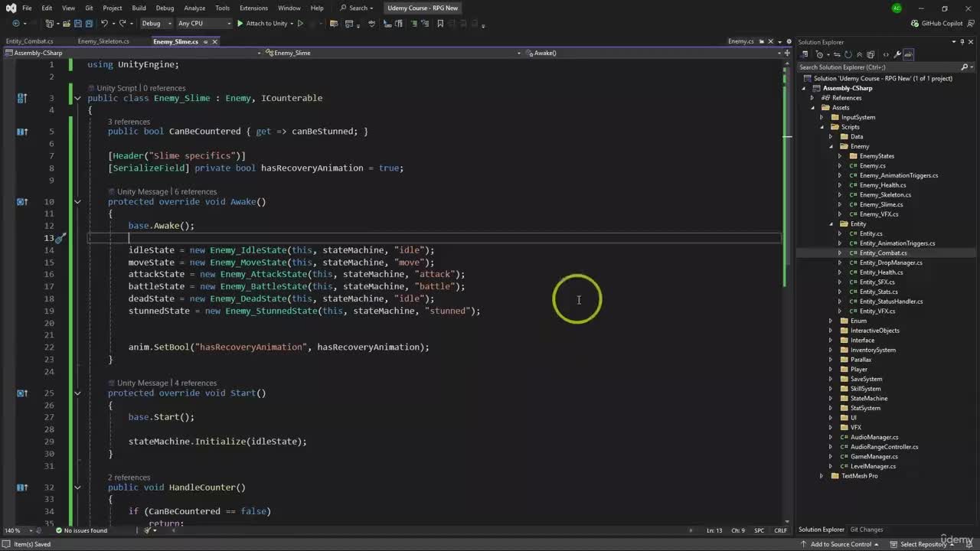980x551 pixels.
Task: Switch to the Enemy_Skeleton.cs tab
Action: click(x=103, y=41)
